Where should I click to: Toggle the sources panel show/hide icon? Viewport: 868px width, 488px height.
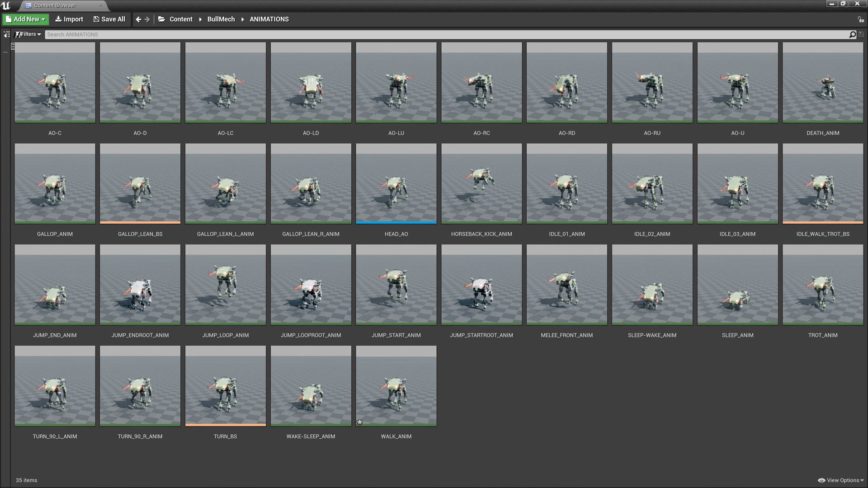(x=6, y=34)
